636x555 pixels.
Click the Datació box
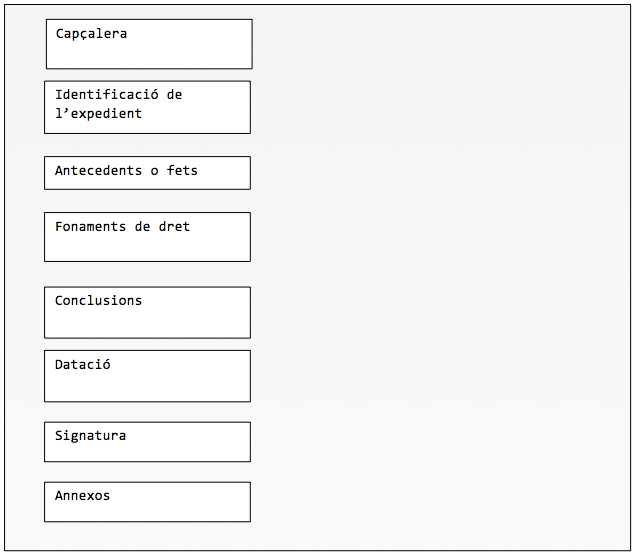tap(148, 376)
